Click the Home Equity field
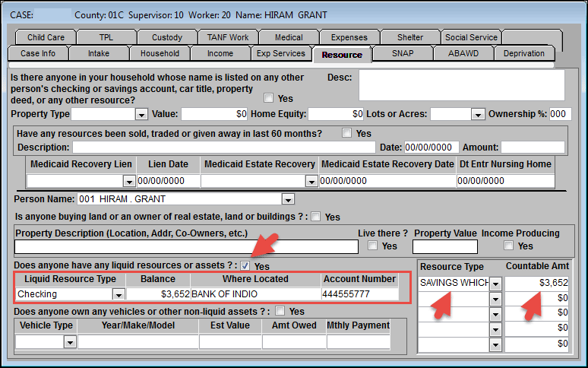Image resolution: width=588 pixels, height=368 pixels. 336,114
